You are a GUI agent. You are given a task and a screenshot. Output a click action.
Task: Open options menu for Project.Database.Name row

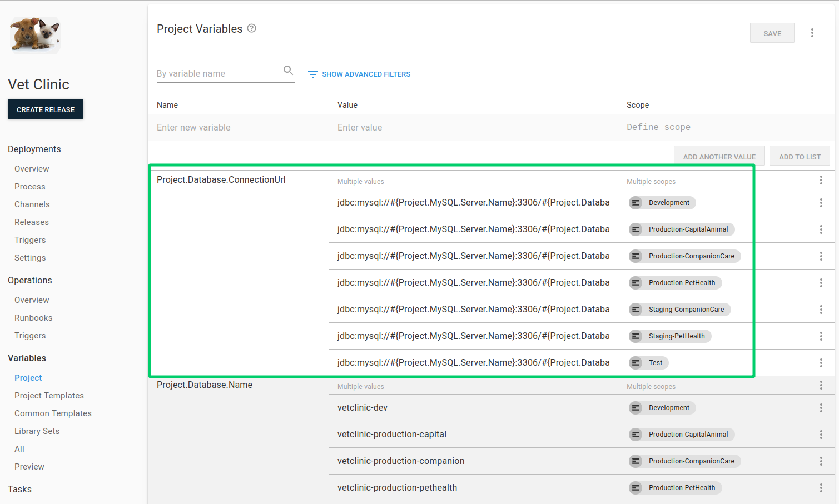click(x=821, y=385)
